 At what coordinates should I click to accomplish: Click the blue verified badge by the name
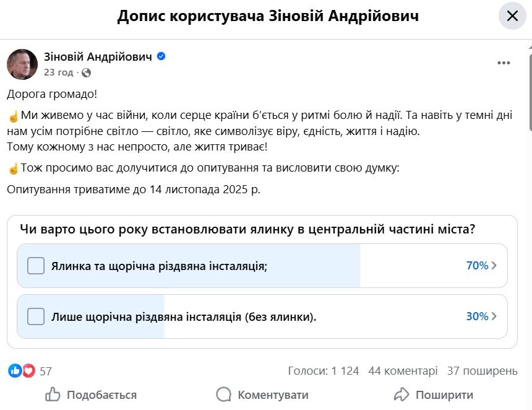pyautogui.click(x=161, y=56)
